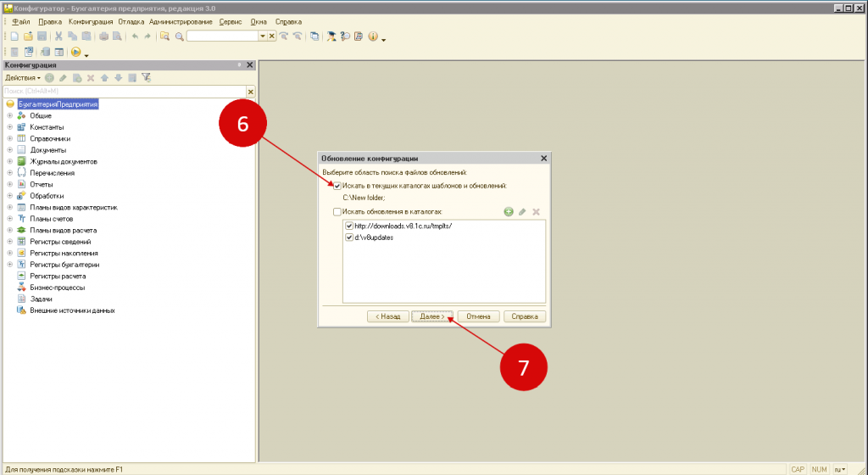Expand the Общие tree node
Screen dimensions: 868x475
[9, 115]
